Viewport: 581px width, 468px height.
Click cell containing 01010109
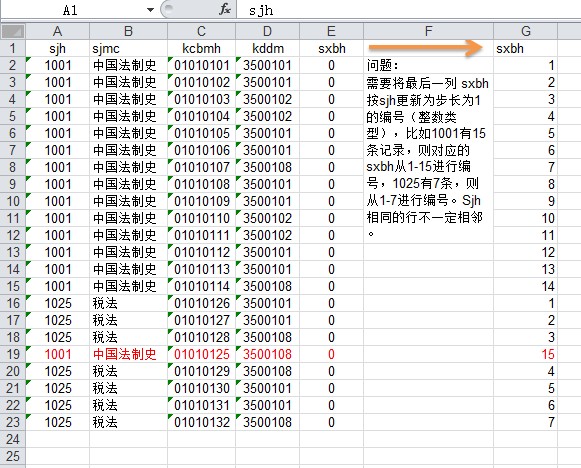pyautogui.click(x=201, y=201)
